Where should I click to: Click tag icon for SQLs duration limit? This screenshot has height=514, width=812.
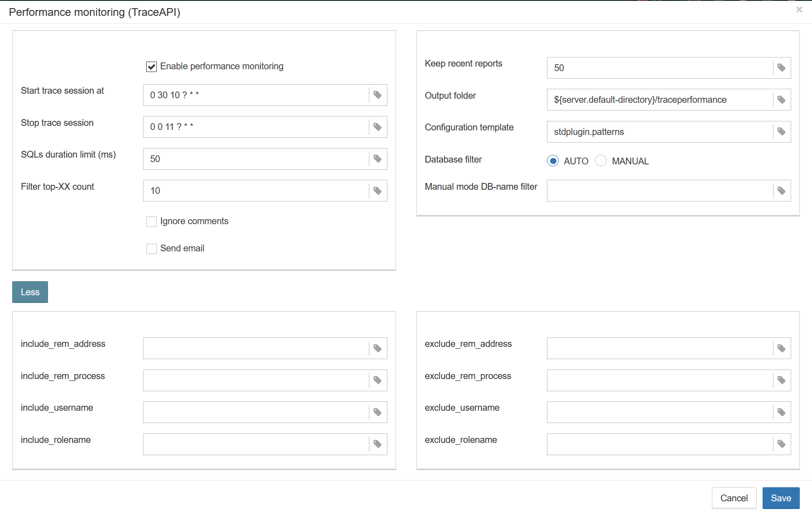click(377, 159)
